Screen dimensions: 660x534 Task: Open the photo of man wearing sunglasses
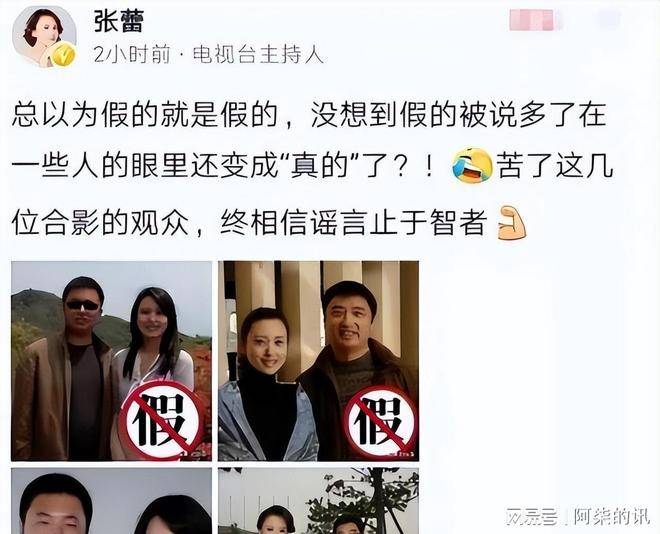click(x=112, y=361)
